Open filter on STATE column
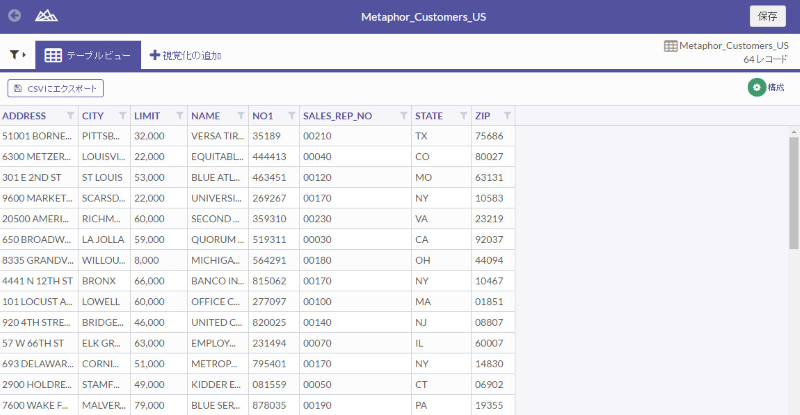800x415 pixels. pyautogui.click(x=463, y=116)
